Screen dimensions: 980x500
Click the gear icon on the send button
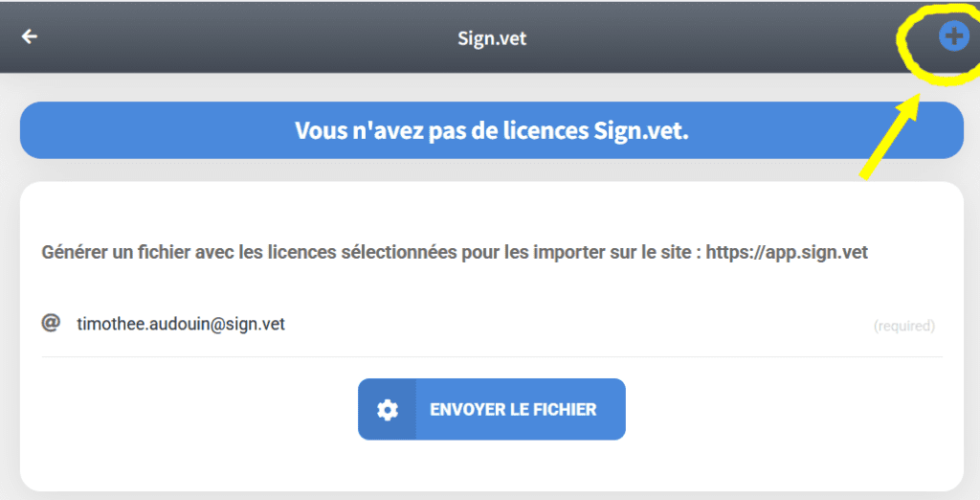click(x=388, y=410)
